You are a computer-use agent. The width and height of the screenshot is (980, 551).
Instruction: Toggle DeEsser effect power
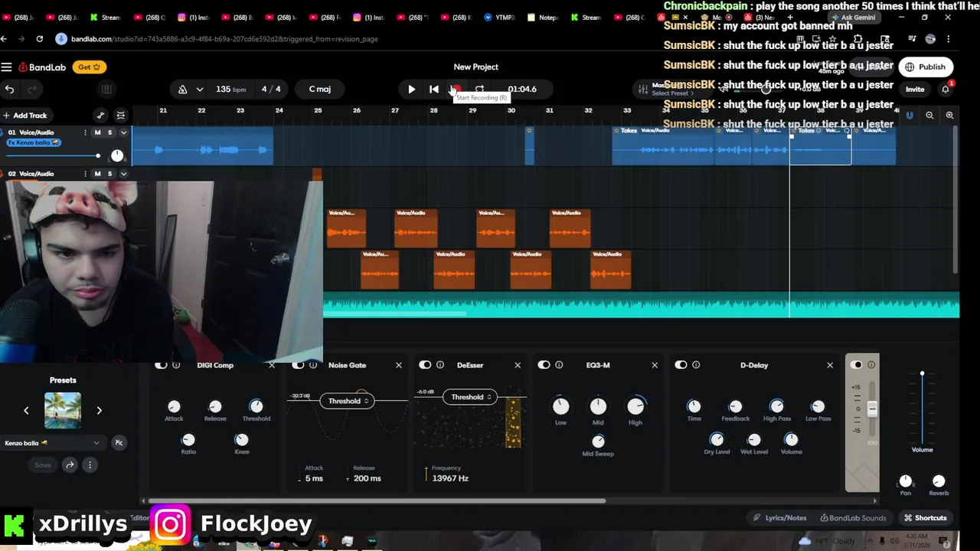click(x=425, y=366)
